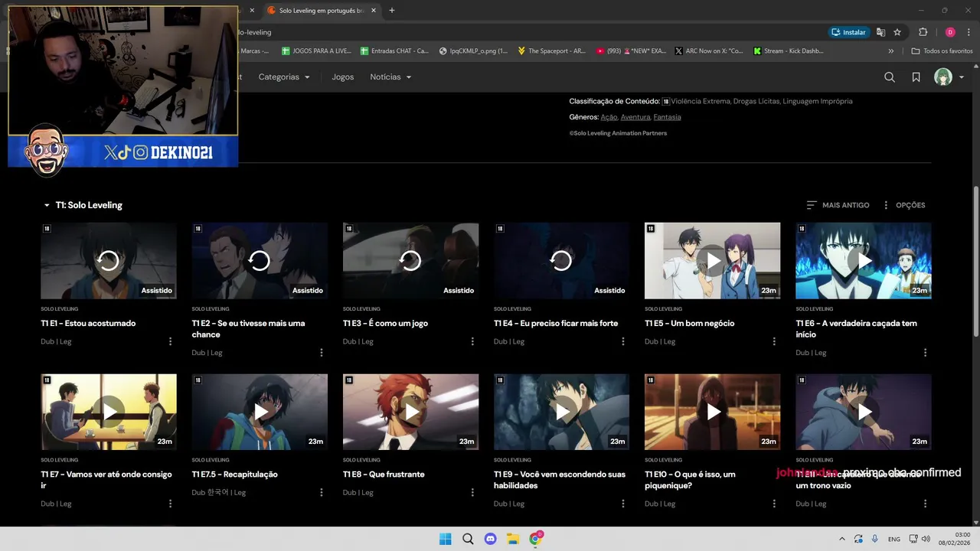Click the page vertical scrollbar

click(x=975, y=260)
